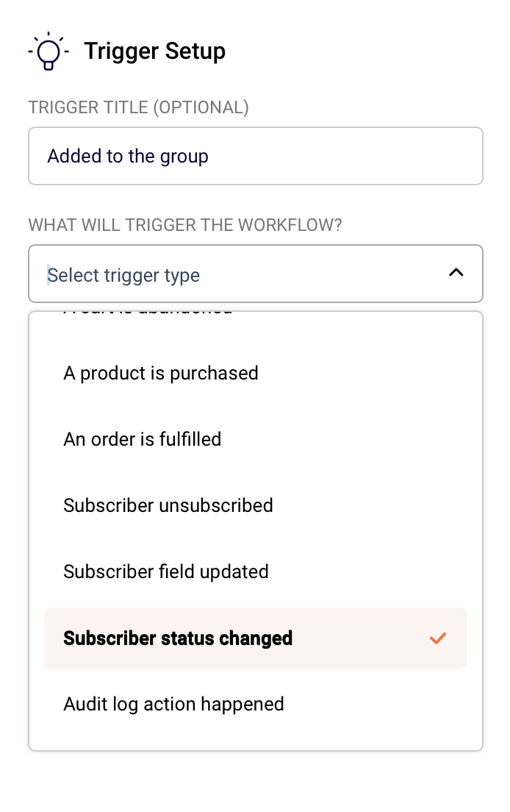
Task: Click the text Added to the group
Action: 127,156
